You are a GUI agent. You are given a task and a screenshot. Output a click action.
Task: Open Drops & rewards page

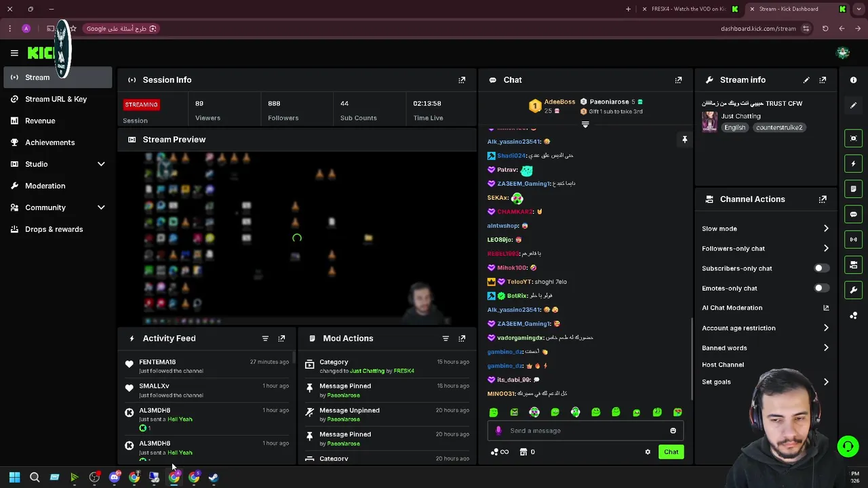pyautogui.click(x=58, y=229)
